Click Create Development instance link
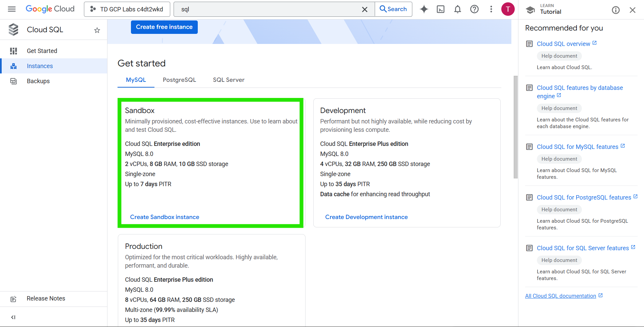644x327 pixels. [x=366, y=217]
